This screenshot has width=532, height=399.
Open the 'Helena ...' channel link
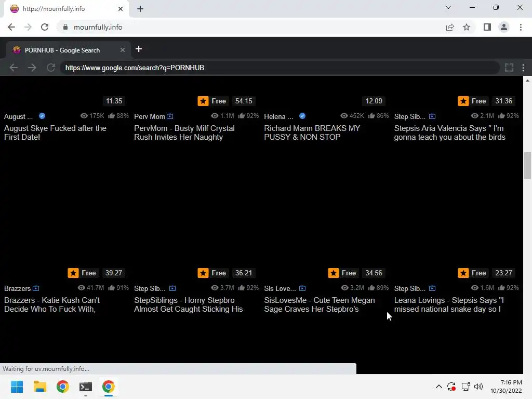pos(278,117)
